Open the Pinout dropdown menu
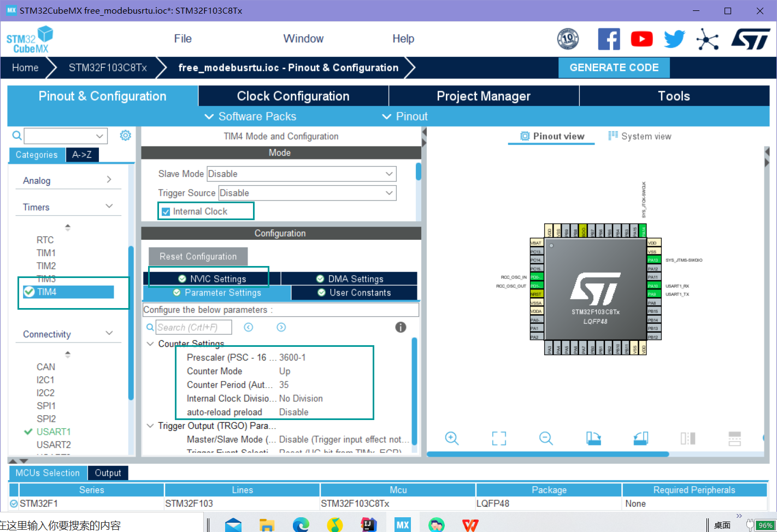The width and height of the screenshot is (777, 532). (404, 116)
